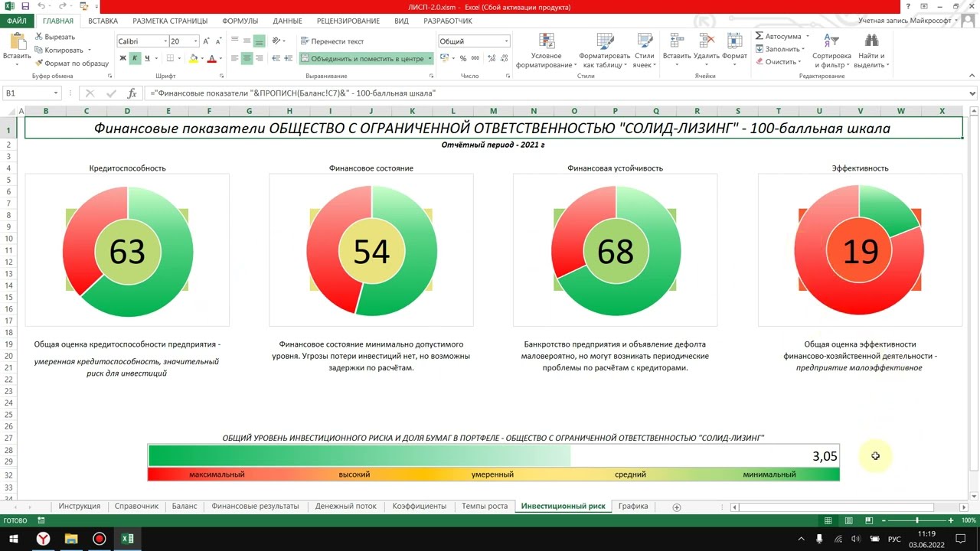Screen dimensions: 980x551
Task: Open the ФАЙЛ tab
Action: coord(17,21)
